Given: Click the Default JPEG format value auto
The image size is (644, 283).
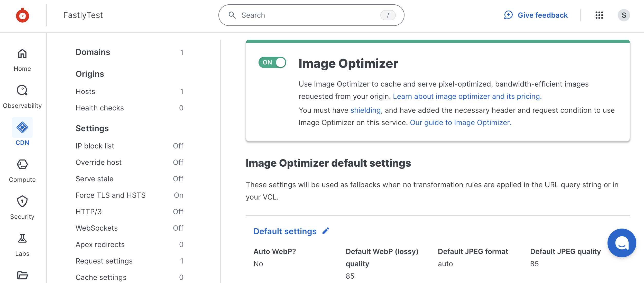Looking at the screenshot, I should click(x=445, y=264).
